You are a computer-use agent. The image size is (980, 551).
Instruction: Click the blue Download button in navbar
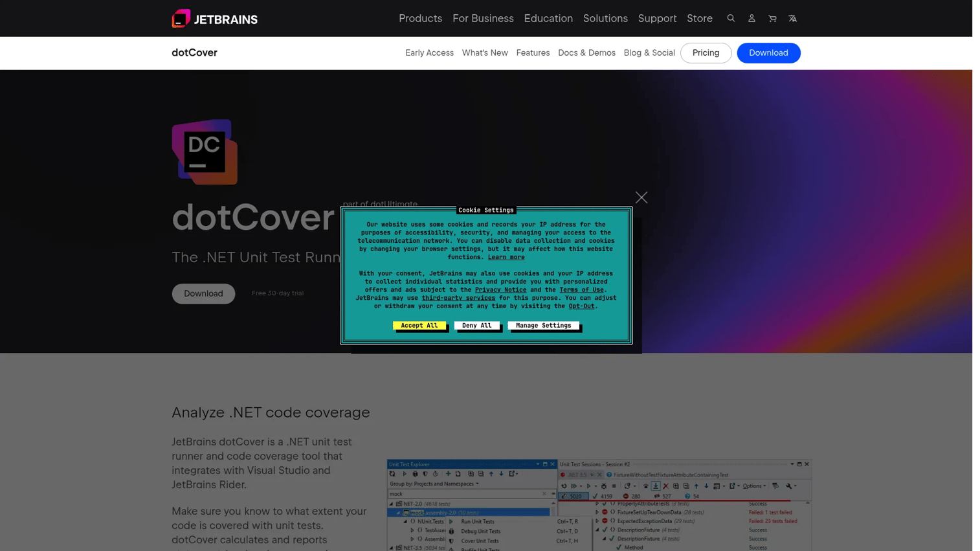tap(768, 53)
